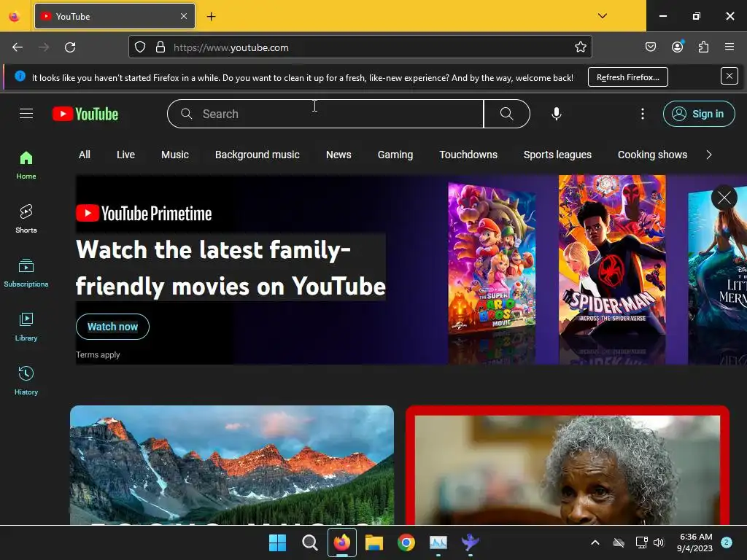747x560 pixels.
Task: Open Super Mario Bros Movie poster
Action: pyautogui.click(x=492, y=259)
